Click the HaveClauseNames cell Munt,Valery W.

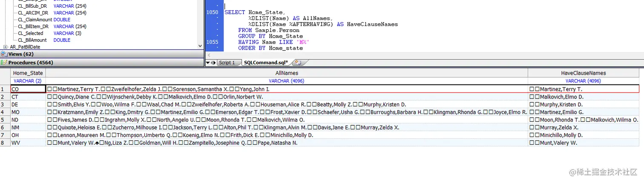point(583,143)
